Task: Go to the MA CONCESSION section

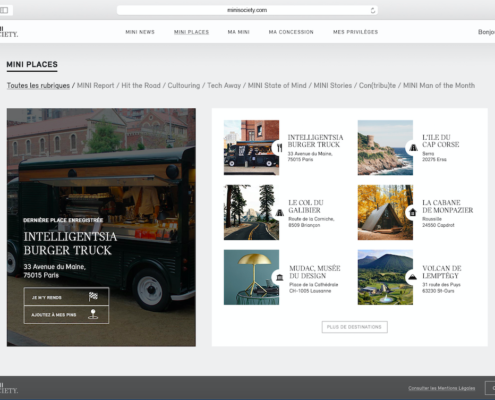Action: pyautogui.click(x=291, y=32)
